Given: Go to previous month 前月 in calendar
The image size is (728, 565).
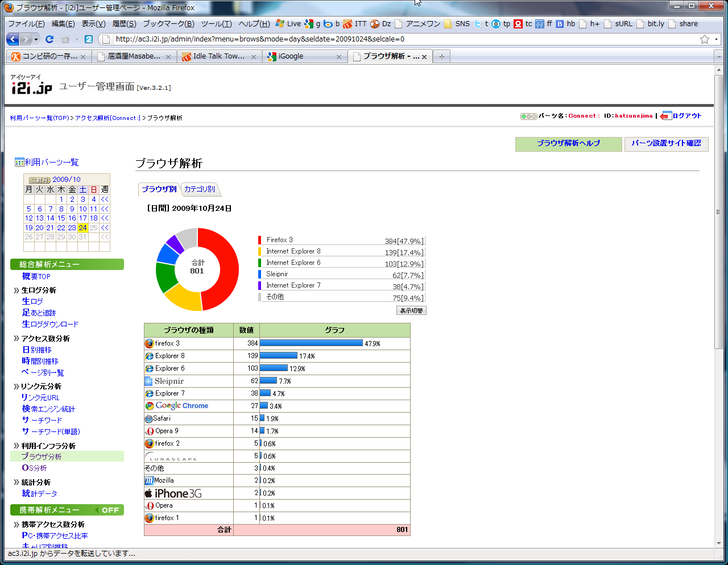Looking at the screenshot, I should coord(39,180).
